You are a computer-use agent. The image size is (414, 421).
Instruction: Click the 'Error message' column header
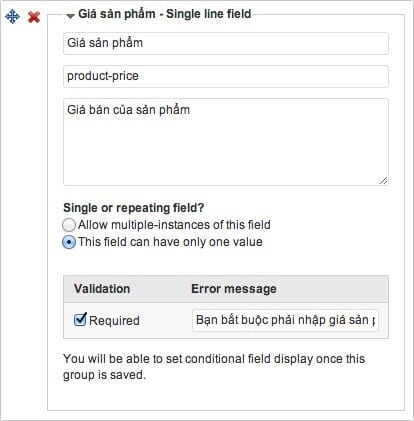[234, 289]
